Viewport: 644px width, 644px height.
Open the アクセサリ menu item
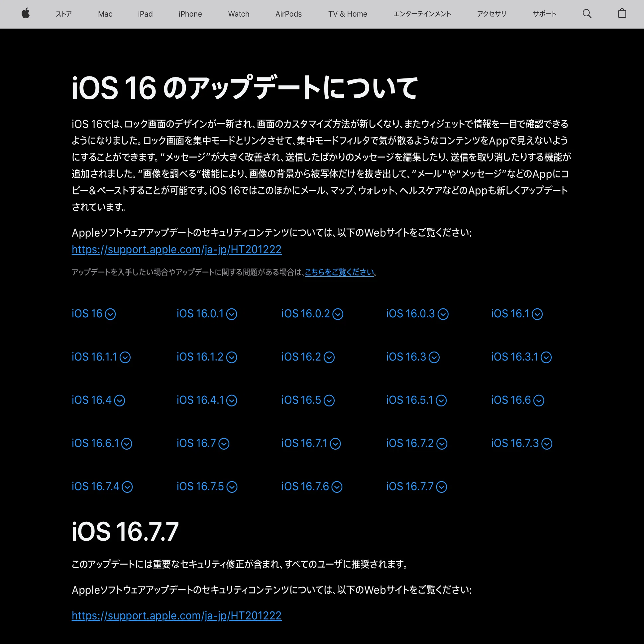[492, 14]
